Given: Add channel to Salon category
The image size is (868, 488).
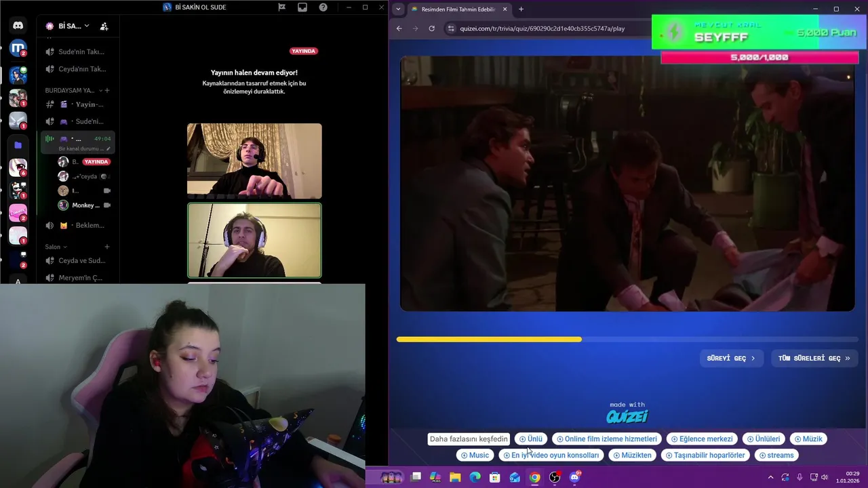Looking at the screenshot, I should click(107, 247).
